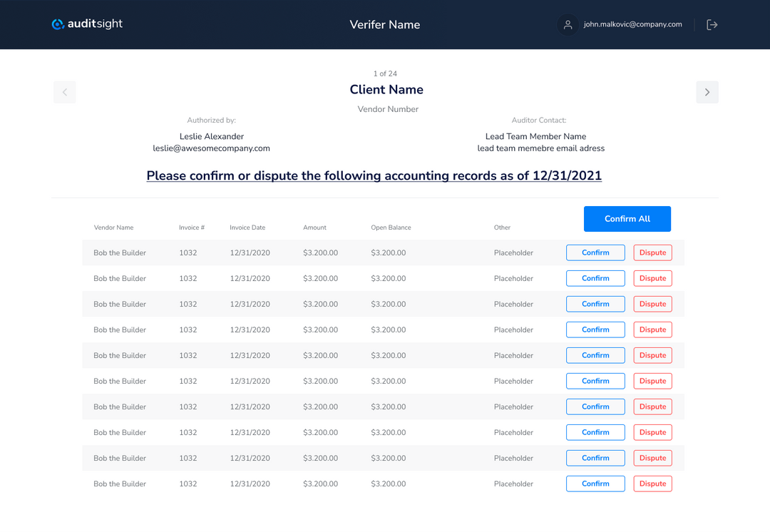
Task: Click the avatar inside the top-right account area
Action: pos(568,24)
